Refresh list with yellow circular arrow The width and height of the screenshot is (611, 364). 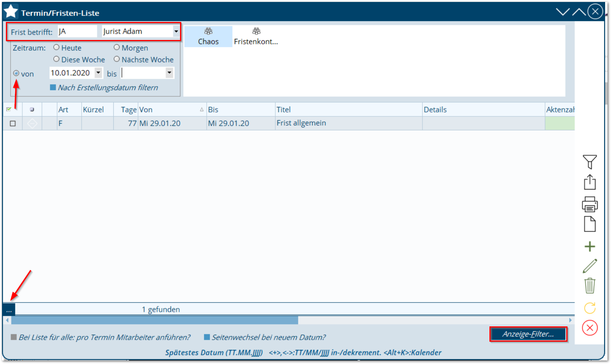pos(589,308)
